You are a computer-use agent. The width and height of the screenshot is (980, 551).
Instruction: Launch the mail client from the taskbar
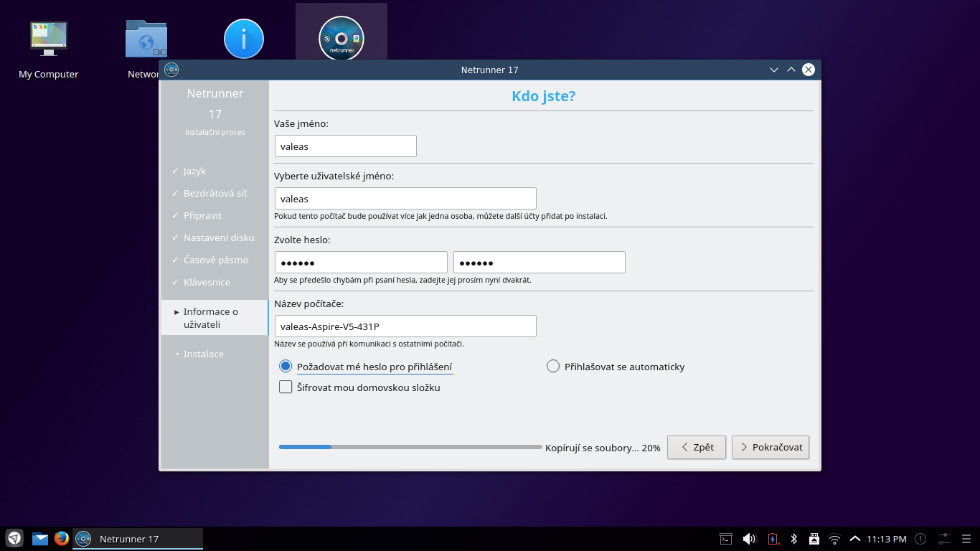[x=40, y=539]
